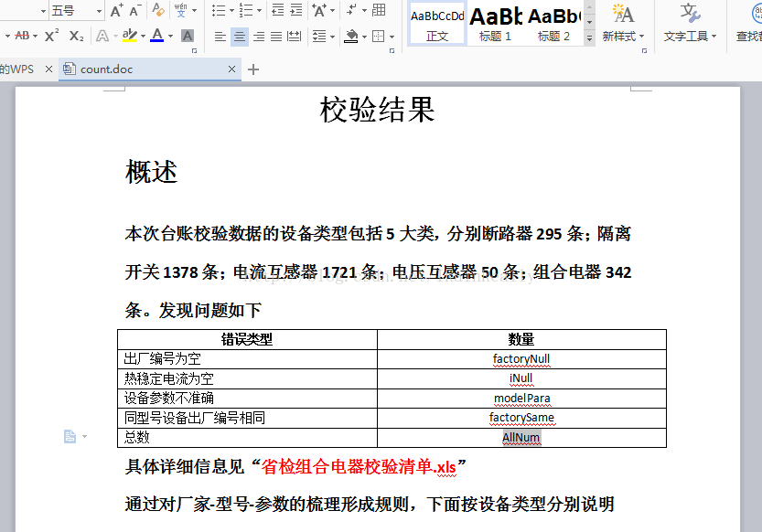
Task: Increase font size with the A+ icon
Action: (x=117, y=10)
